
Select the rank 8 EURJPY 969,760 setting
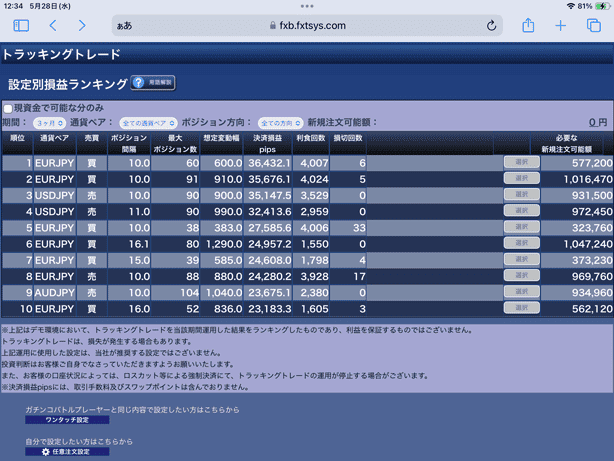tap(522, 275)
